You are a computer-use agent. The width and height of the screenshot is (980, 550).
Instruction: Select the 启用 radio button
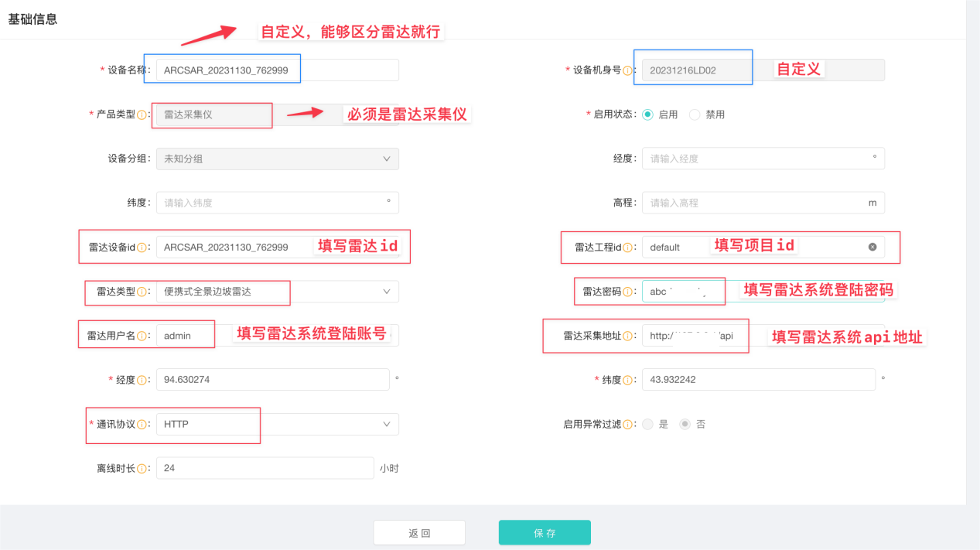[647, 114]
